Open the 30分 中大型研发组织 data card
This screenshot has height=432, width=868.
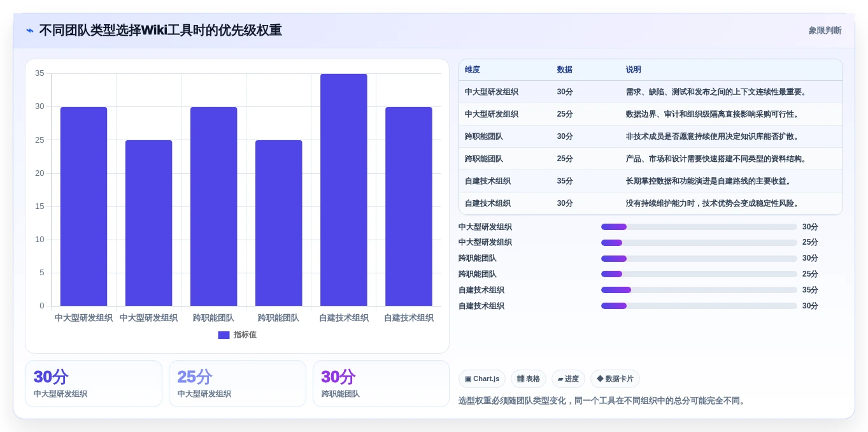pos(94,384)
